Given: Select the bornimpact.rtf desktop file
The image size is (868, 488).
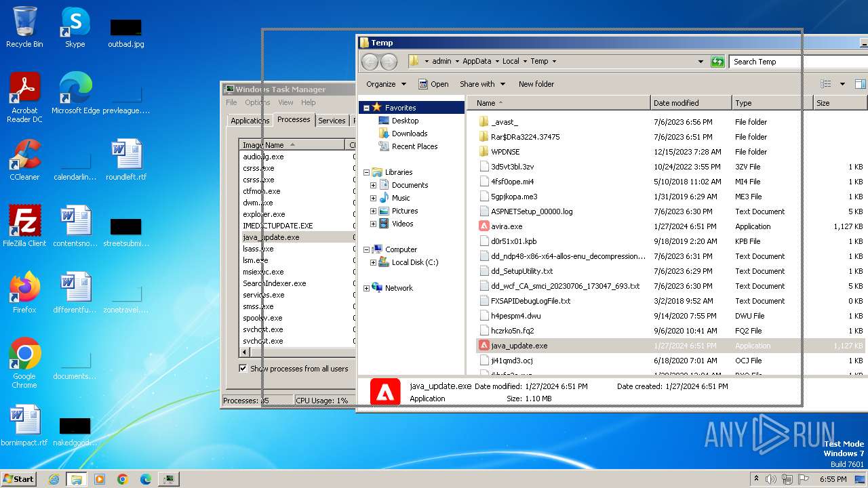Looking at the screenshot, I should (x=24, y=426).
